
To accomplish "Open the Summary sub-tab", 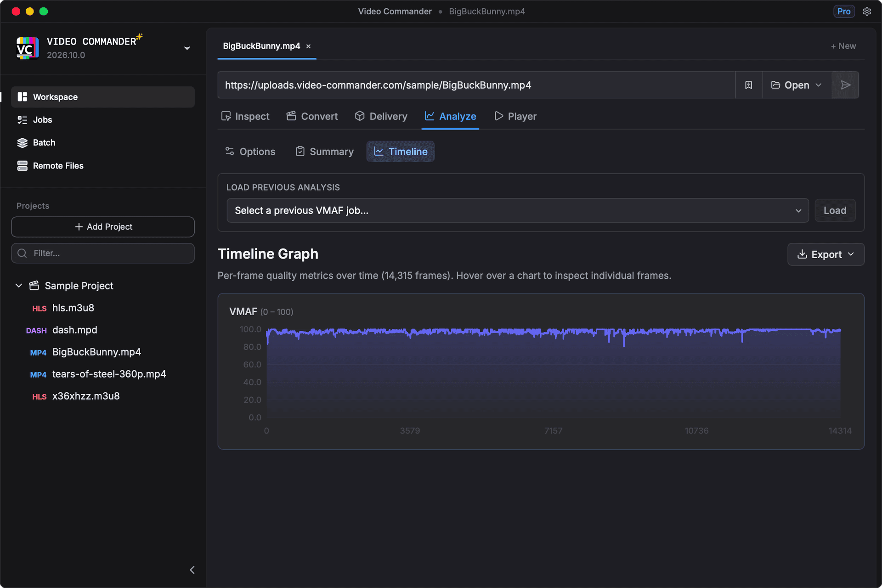I will click(324, 151).
